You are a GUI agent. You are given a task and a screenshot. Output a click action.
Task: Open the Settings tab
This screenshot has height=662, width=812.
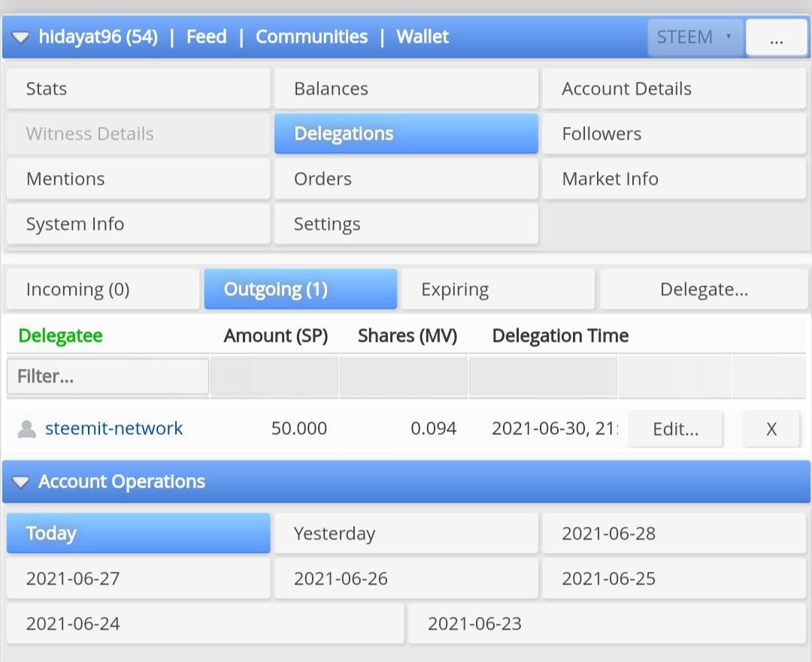click(406, 224)
